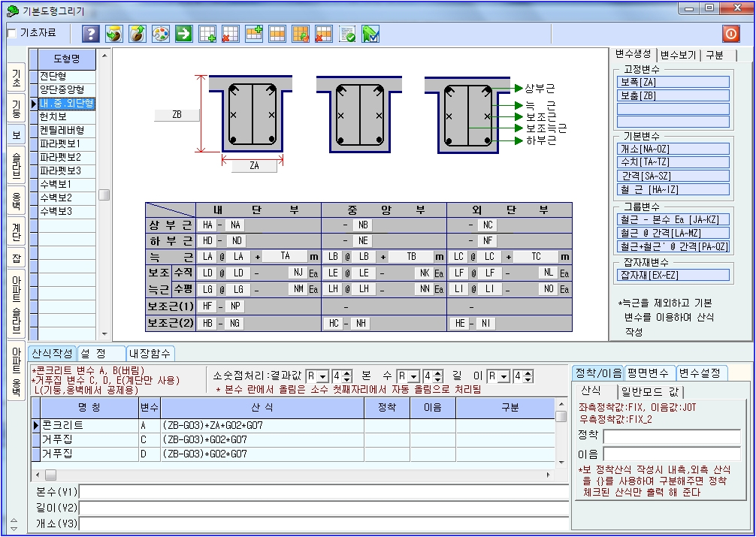Image resolution: width=756 pixels, height=537 pixels.
Task: Click the 잡자재[EX~EZ] variable button
Action: coord(673,276)
